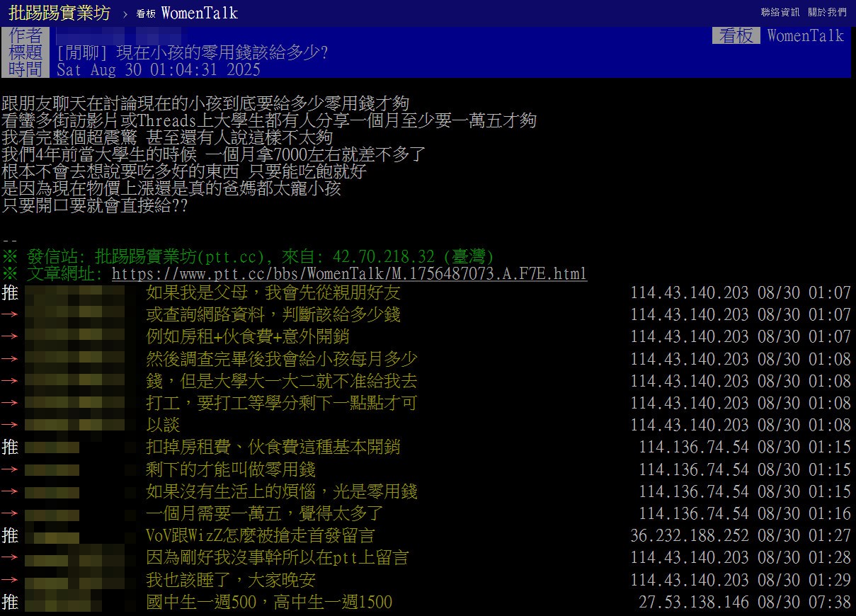This screenshot has height=616, width=856.
Task: Open WomenTalk board in top breadcrumb
Action: [x=199, y=13]
